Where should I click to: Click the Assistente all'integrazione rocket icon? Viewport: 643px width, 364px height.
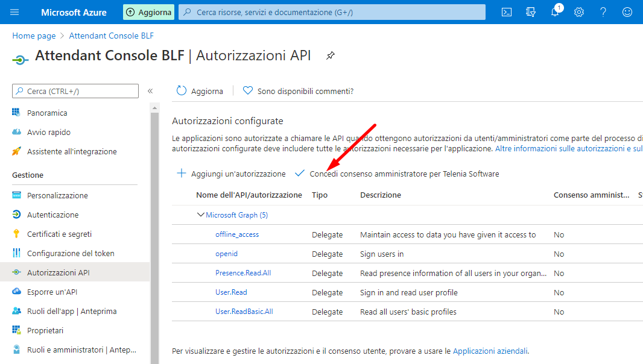[x=16, y=151]
